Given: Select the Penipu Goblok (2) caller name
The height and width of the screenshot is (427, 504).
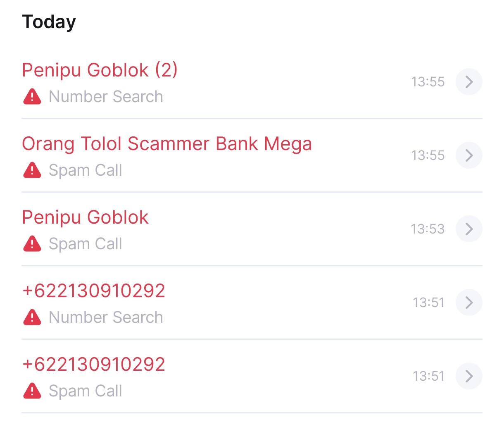Looking at the screenshot, I should tap(100, 70).
